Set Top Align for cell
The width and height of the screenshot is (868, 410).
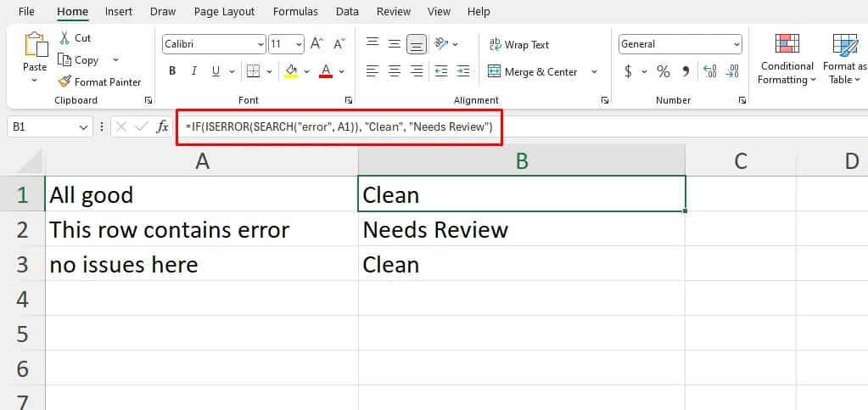(x=372, y=44)
